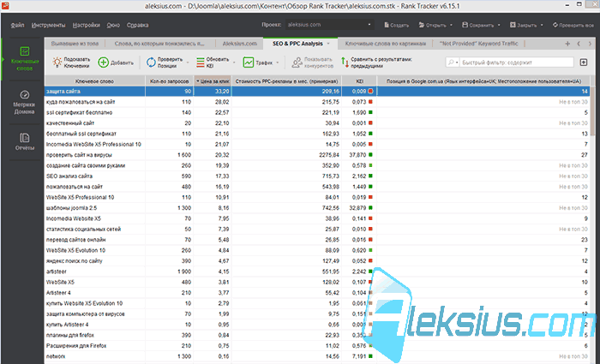Open the SEO & PPC Analysis tab arrow

[x=328, y=44]
